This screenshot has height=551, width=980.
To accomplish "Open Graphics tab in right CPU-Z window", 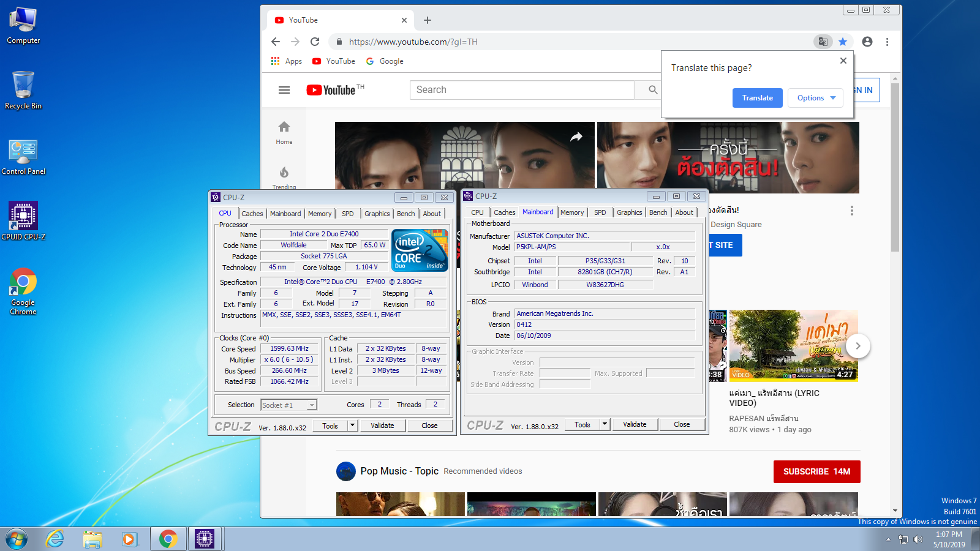I will (630, 212).
